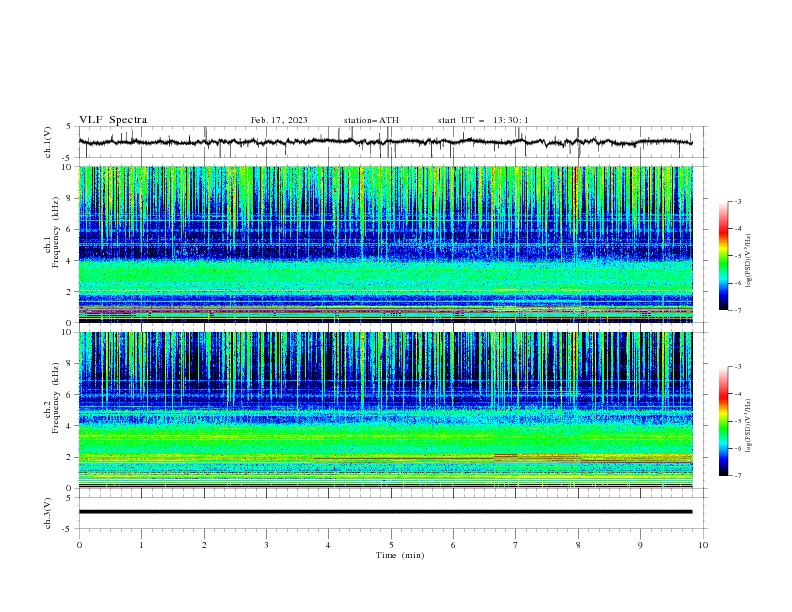
Task: Click the "2" tick on the time axis
Action: click(204, 545)
